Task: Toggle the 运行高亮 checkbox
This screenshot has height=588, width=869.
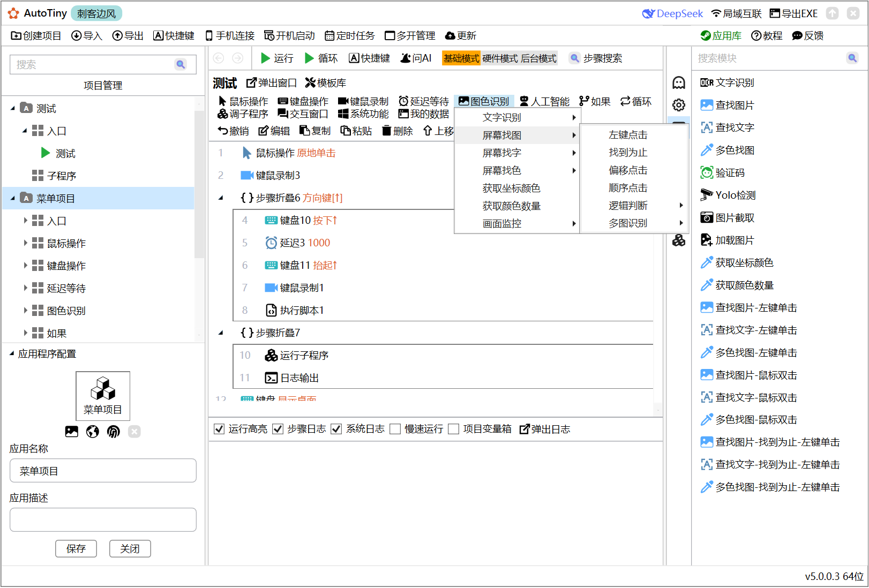Action: 219,429
